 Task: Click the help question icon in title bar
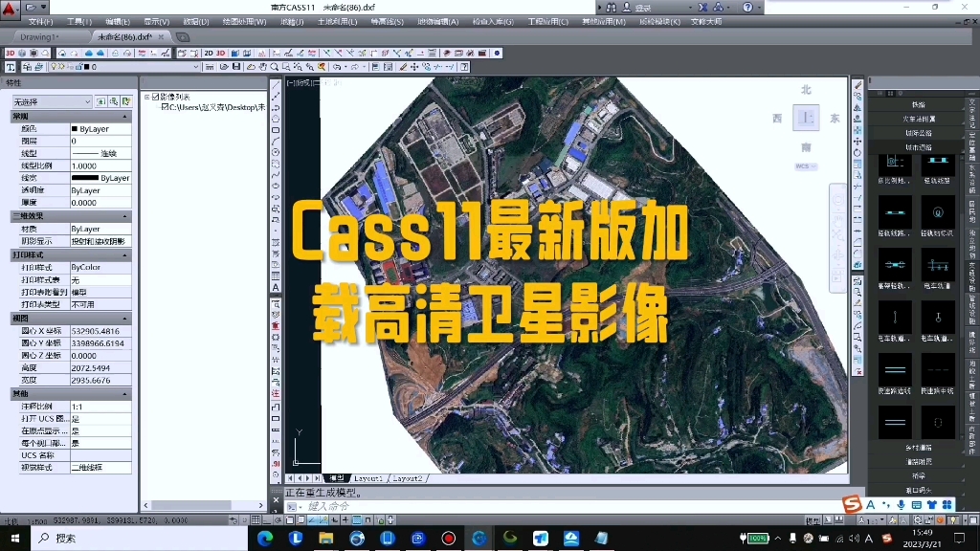(747, 8)
